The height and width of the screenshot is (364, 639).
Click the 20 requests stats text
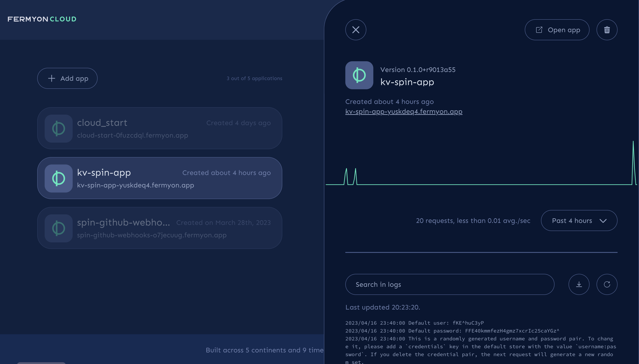[473, 220]
